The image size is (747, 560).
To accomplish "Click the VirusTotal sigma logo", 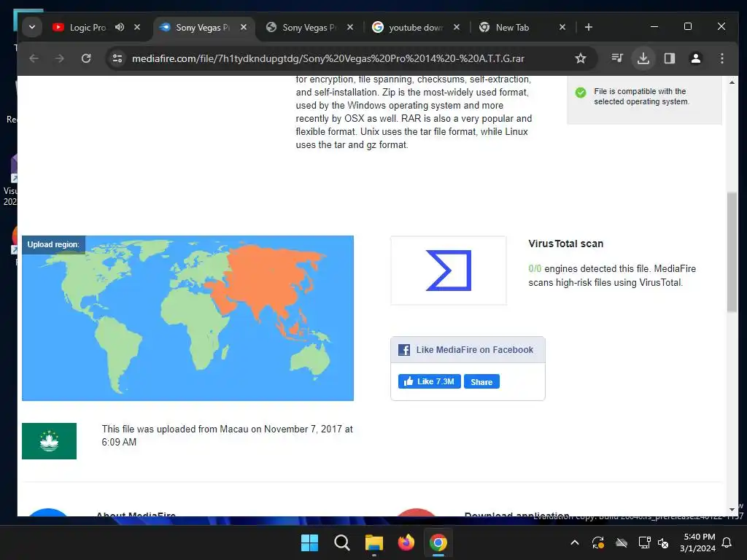I will coord(449,270).
